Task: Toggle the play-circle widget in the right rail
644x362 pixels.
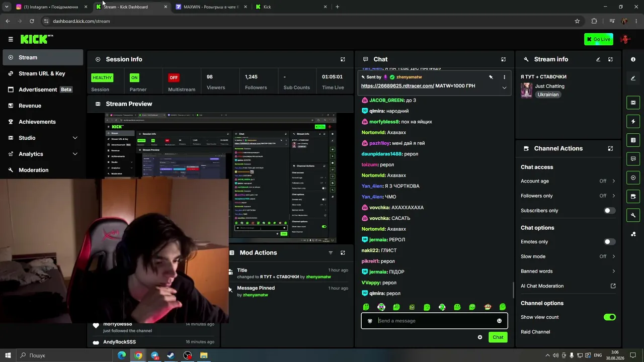Action: coord(633,177)
